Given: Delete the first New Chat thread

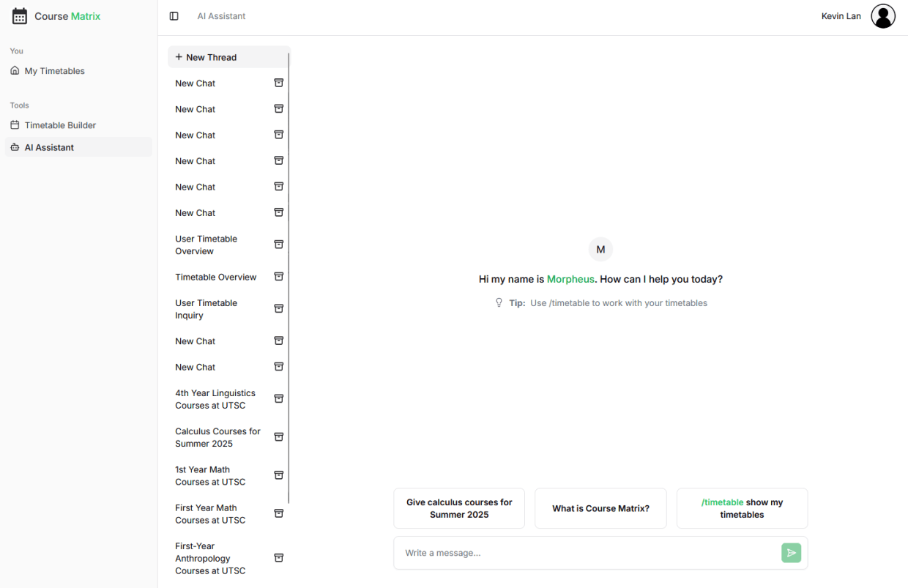Looking at the screenshot, I should (x=278, y=82).
